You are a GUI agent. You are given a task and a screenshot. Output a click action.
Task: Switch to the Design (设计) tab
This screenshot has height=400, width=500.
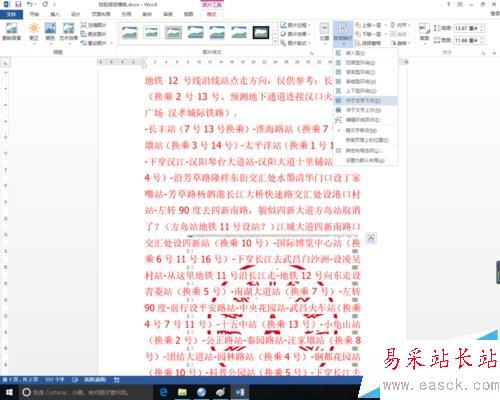(76, 14)
